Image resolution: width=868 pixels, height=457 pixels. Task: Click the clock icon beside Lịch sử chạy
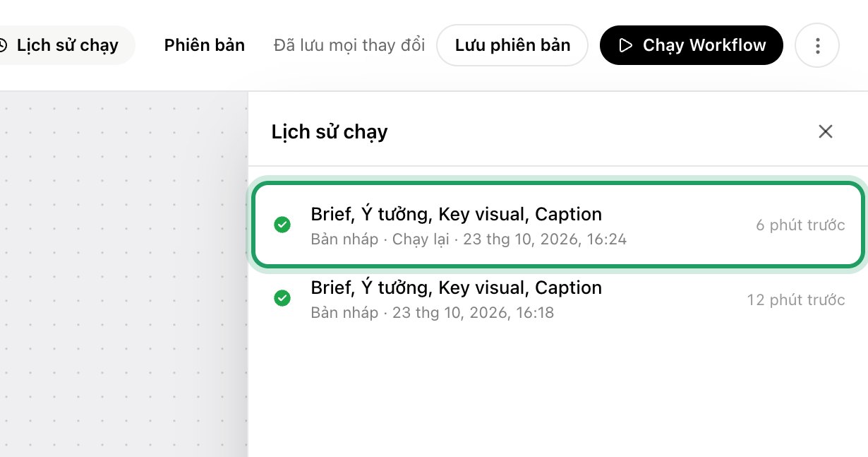tap(3, 46)
